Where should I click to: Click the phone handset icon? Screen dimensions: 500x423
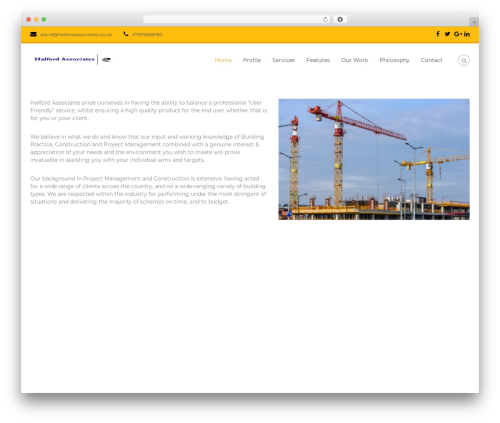tap(126, 34)
